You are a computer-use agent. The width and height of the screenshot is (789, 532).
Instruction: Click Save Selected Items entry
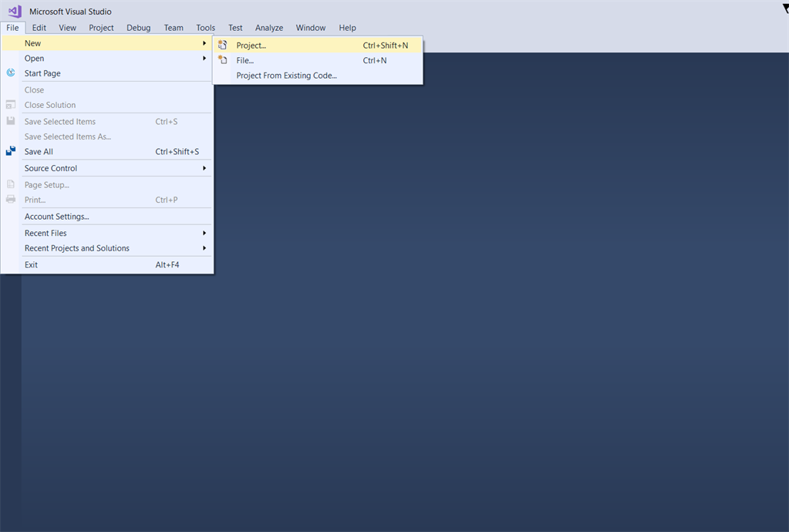106,122
